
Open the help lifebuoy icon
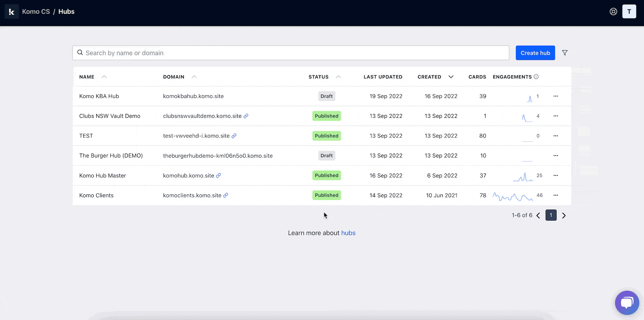[613, 12]
